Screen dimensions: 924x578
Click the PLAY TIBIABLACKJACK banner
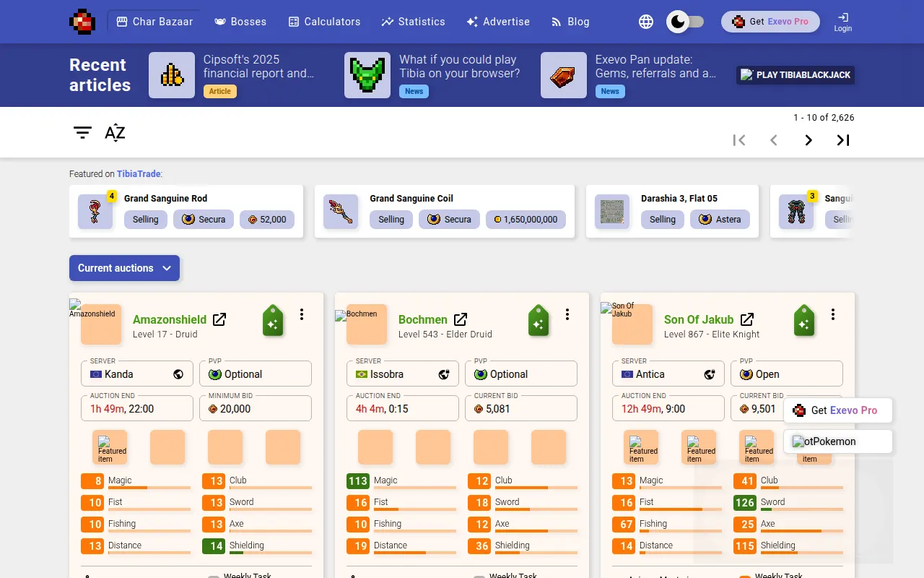click(796, 75)
